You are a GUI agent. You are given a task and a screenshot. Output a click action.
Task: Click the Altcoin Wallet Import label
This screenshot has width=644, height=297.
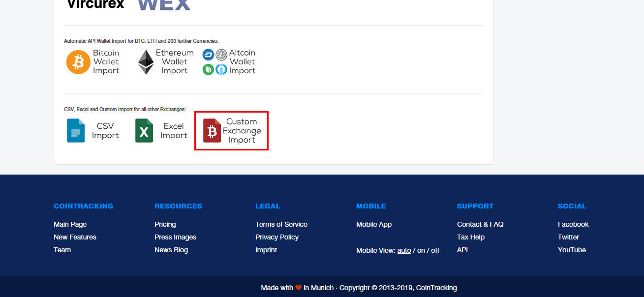[242, 61]
